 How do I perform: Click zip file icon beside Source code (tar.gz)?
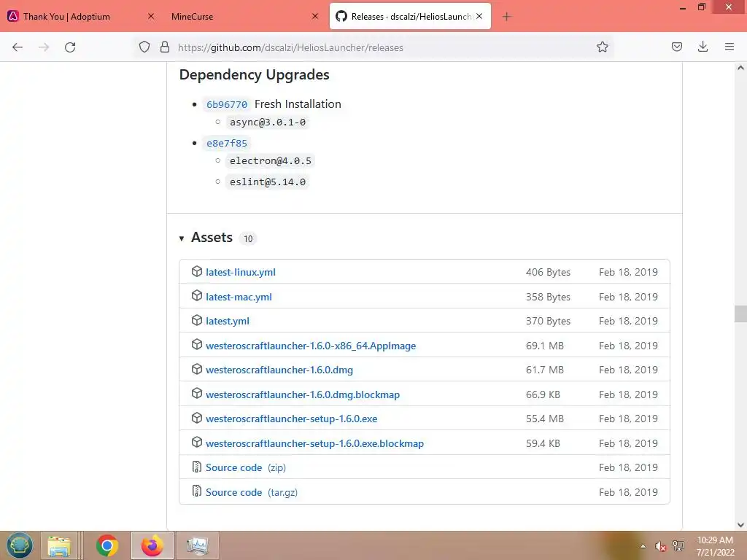click(x=197, y=491)
